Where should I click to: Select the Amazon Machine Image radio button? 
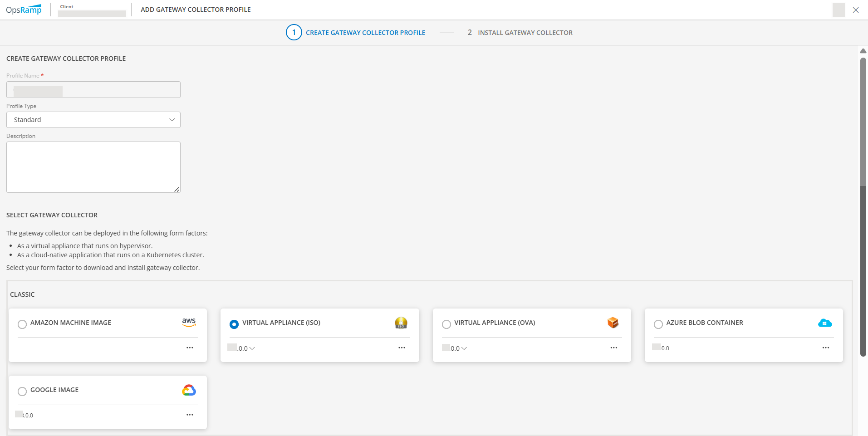point(22,324)
